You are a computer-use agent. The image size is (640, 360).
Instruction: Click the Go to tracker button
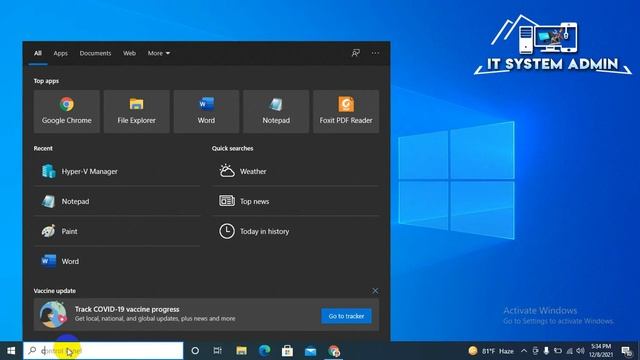point(346,316)
